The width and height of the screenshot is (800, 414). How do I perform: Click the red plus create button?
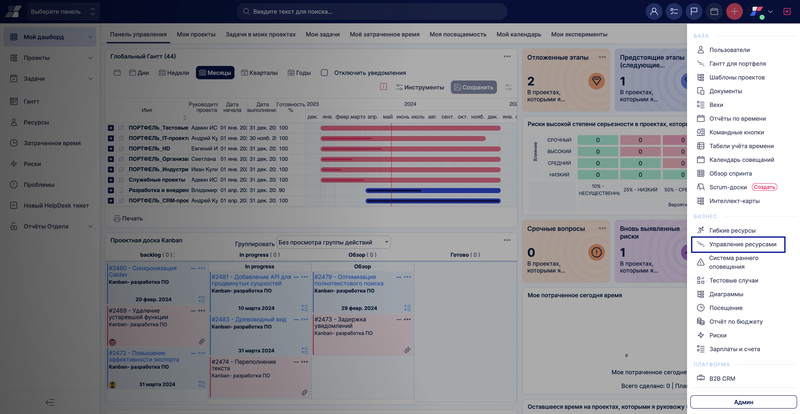(x=734, y=11)
